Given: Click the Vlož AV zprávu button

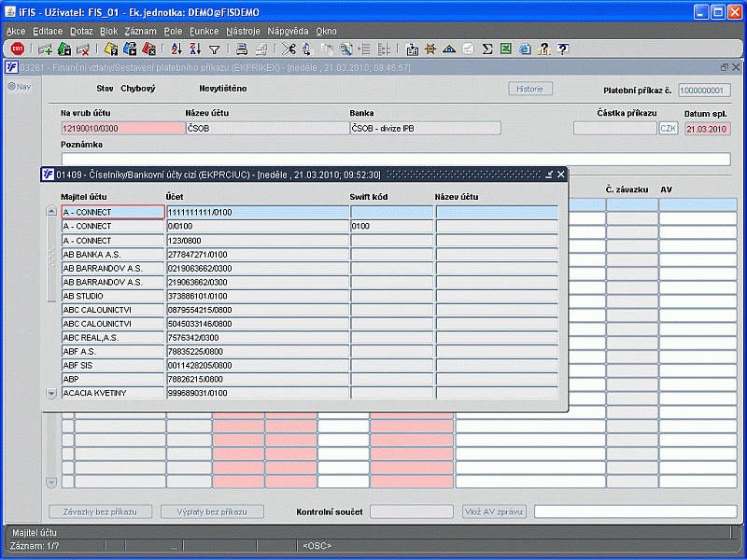Looking at the screenshot, I should (x=494, y=511).
